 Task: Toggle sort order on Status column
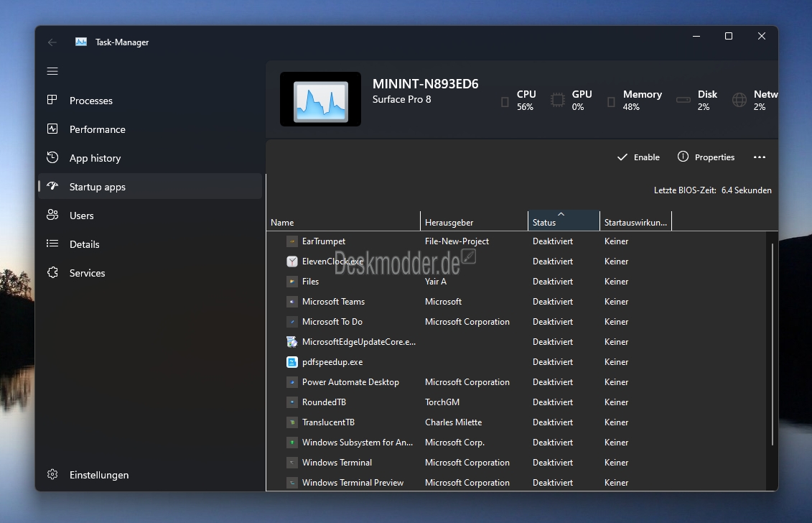pos(564,221)
